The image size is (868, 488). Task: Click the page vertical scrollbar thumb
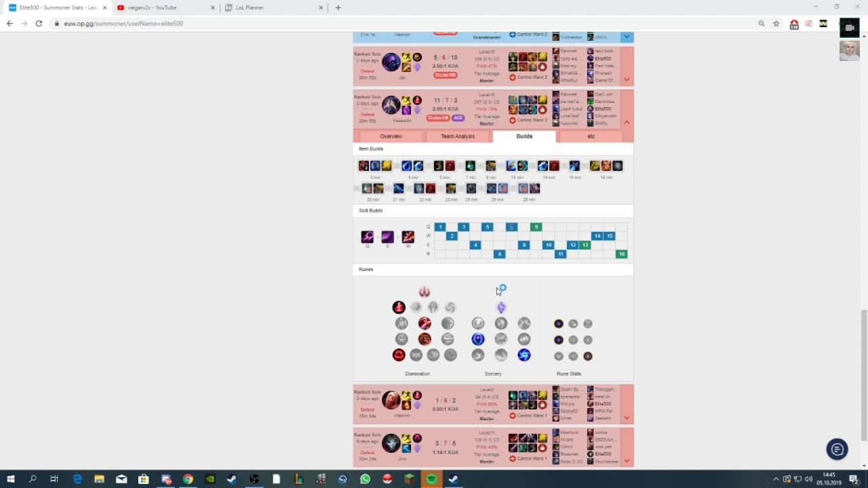pyautogui.click(x=864, y=376)
